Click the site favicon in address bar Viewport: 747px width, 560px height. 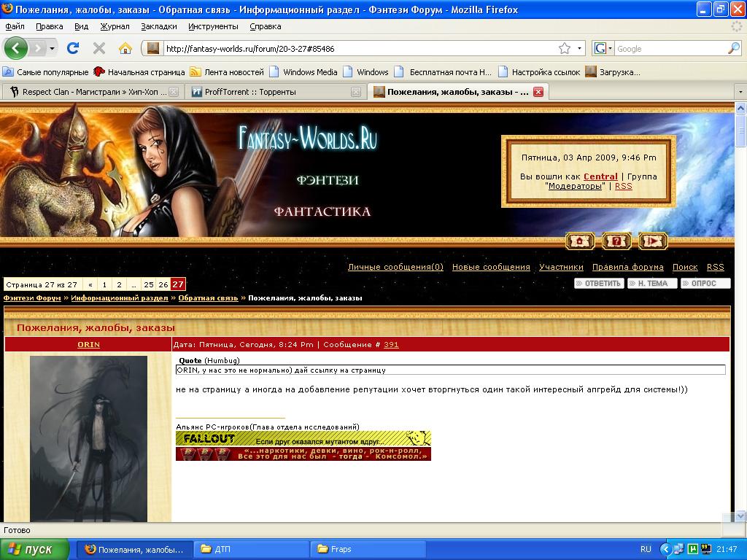(x=153, y=48)
